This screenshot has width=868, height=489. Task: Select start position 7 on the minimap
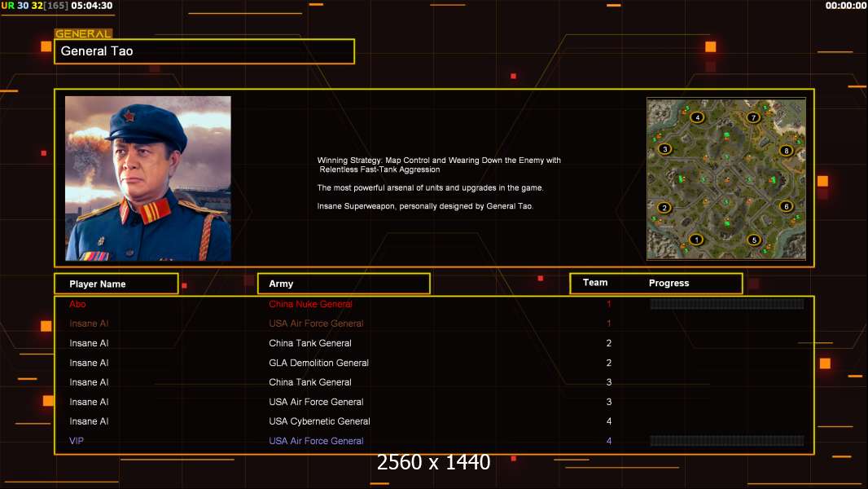(x=753, y=117)
